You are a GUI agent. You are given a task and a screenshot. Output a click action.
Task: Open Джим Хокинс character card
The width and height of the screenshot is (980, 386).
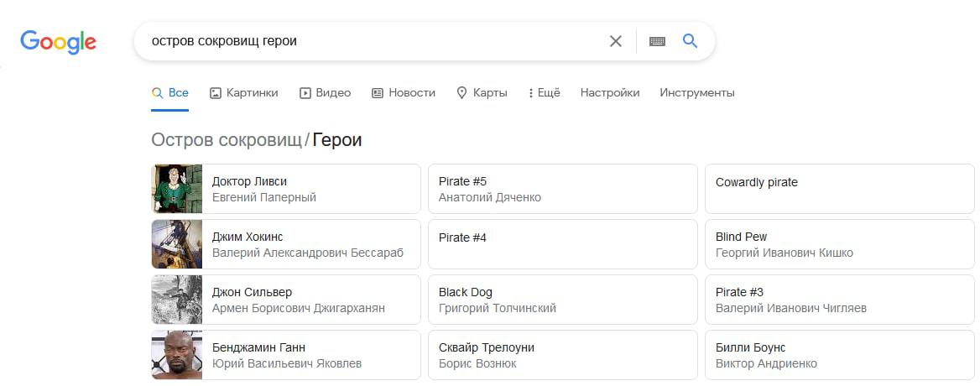[286, 244]
